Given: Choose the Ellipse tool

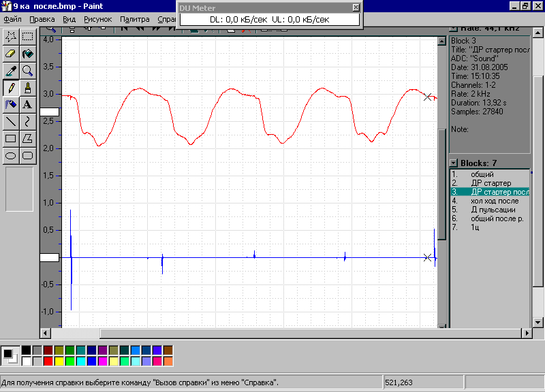Looking at the screenshot, I should [x=11, y=156].
